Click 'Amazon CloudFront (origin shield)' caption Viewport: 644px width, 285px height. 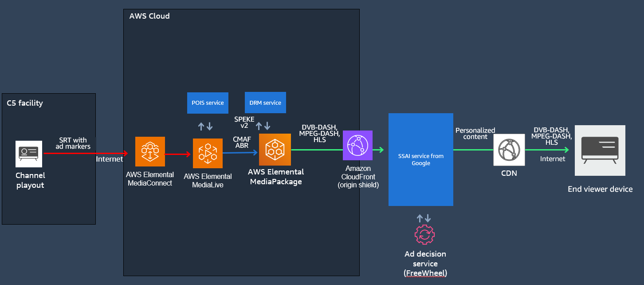[357, 177]
